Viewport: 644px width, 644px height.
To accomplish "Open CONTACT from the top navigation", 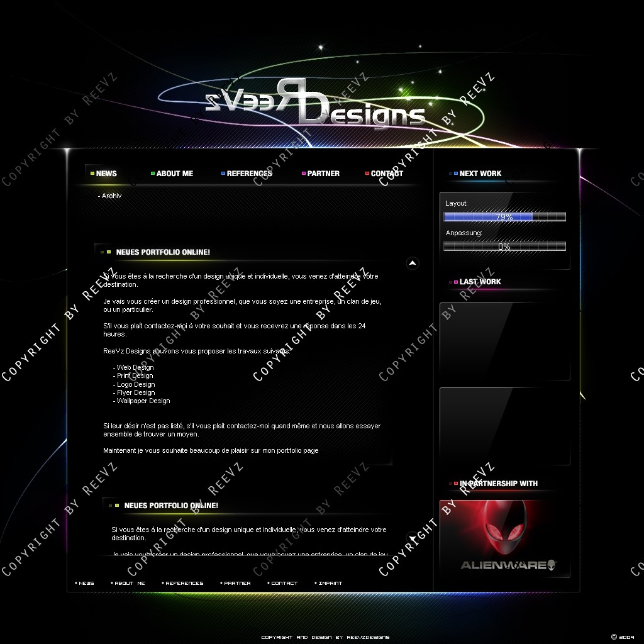I will coord(387,174).
